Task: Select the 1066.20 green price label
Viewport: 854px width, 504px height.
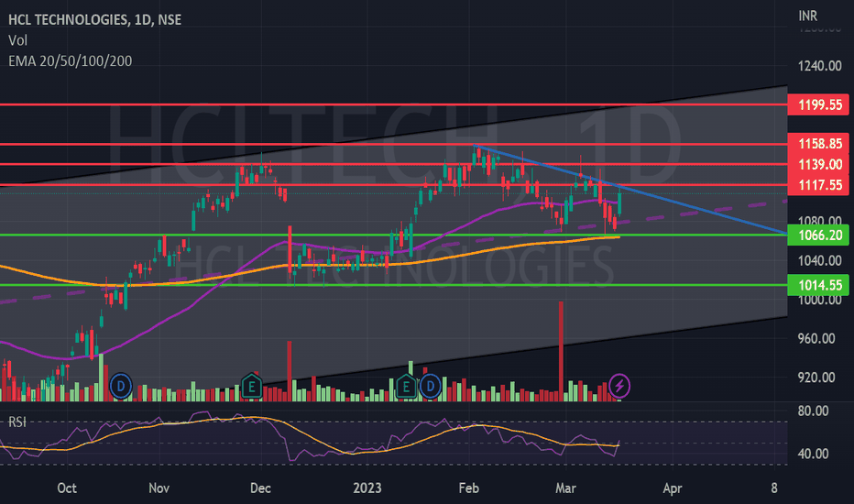Action: (818, 236)
